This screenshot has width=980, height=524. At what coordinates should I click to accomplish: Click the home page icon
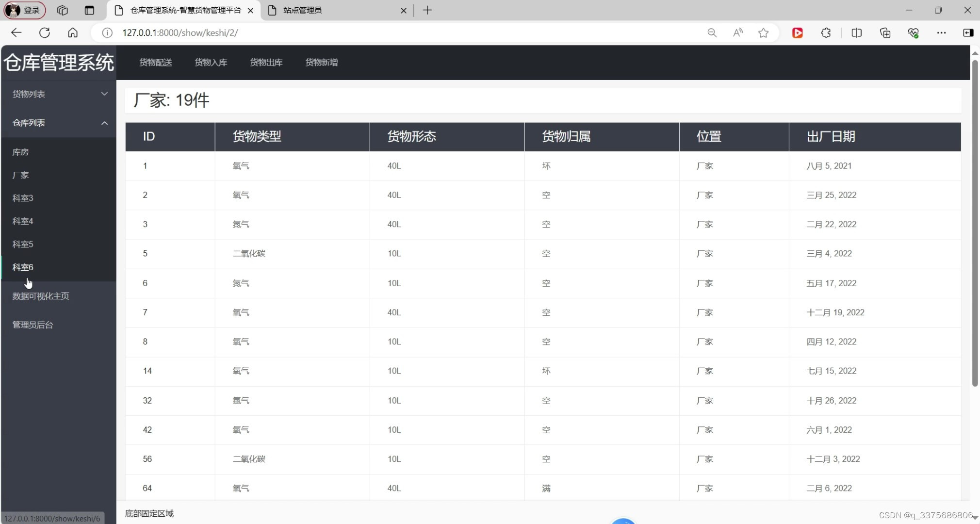click(73, 33)
